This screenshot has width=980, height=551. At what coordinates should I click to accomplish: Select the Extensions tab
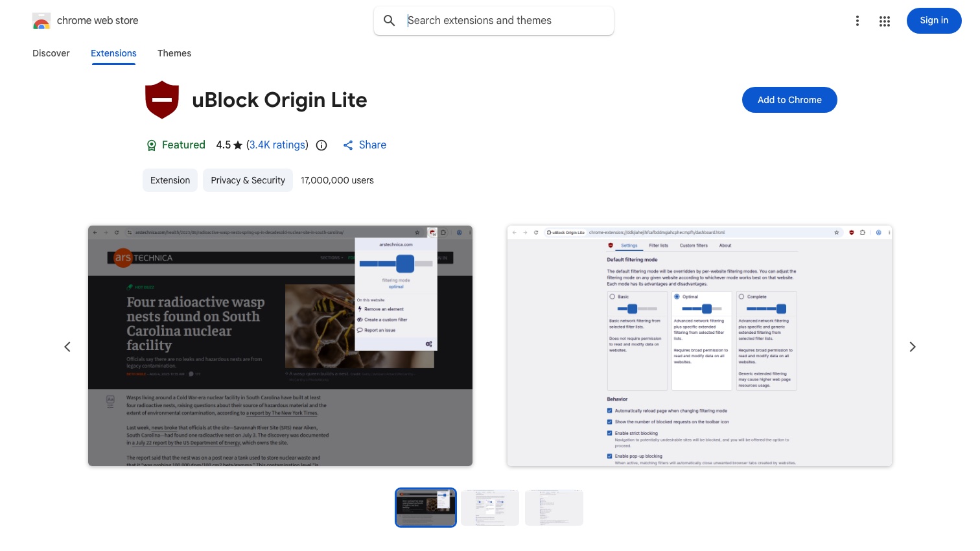113,53
